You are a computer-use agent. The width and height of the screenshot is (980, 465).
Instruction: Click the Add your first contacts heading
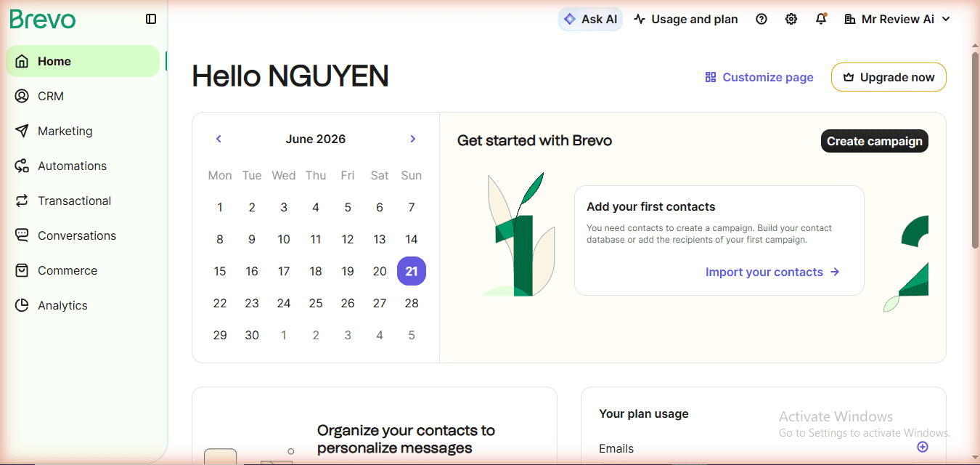(651, 206)
